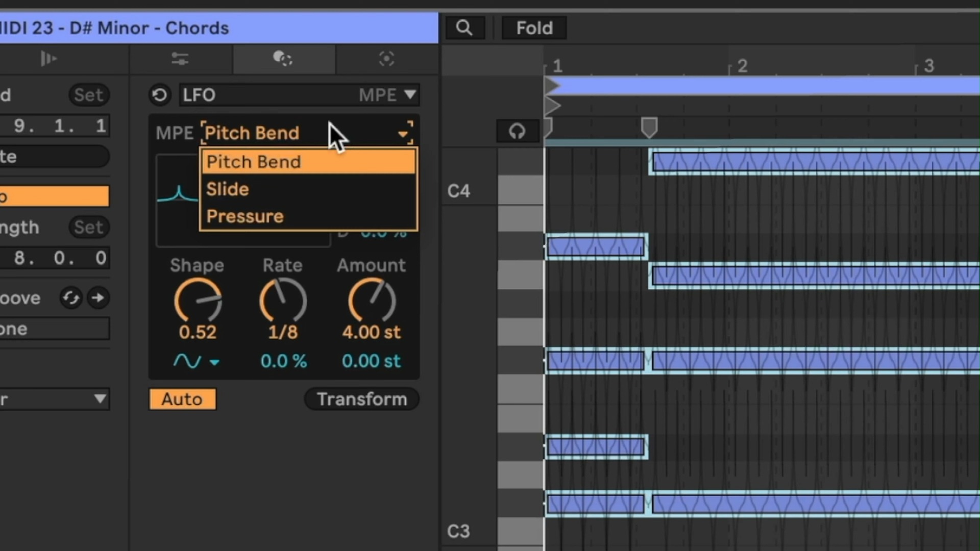Click the C4 label in the piano roll
The height and width of the screenshot is (551, 980).
coord(458,191)
